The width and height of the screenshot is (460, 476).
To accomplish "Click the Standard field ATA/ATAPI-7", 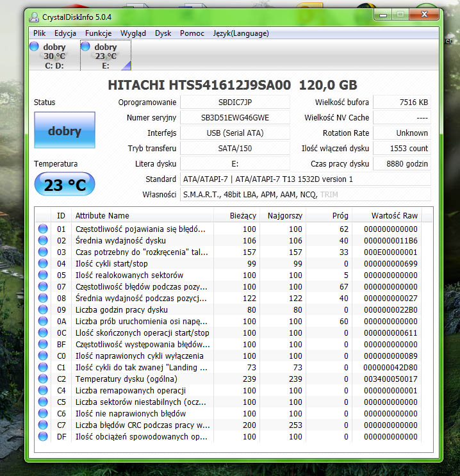I will tap(306, 179).
